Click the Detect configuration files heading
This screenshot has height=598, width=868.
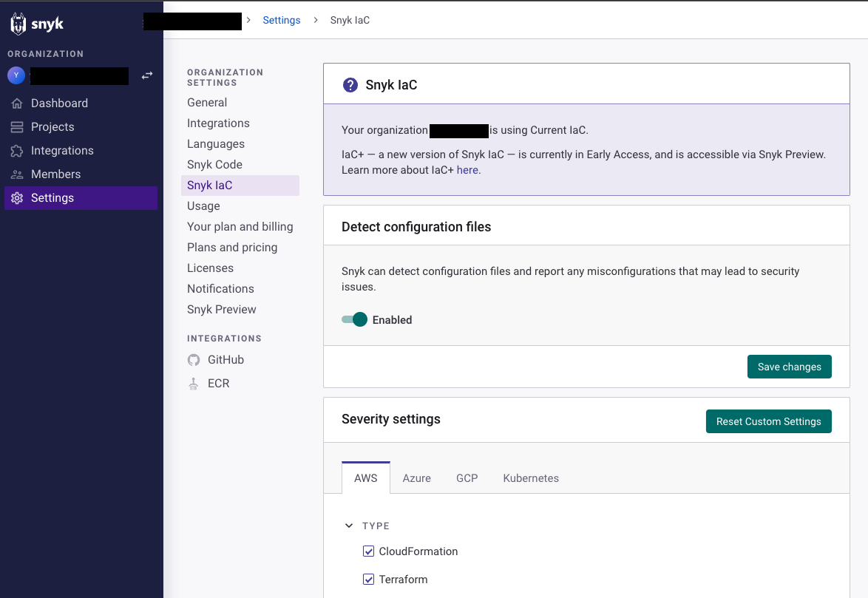pyautogui.click(x=416, y=227)
